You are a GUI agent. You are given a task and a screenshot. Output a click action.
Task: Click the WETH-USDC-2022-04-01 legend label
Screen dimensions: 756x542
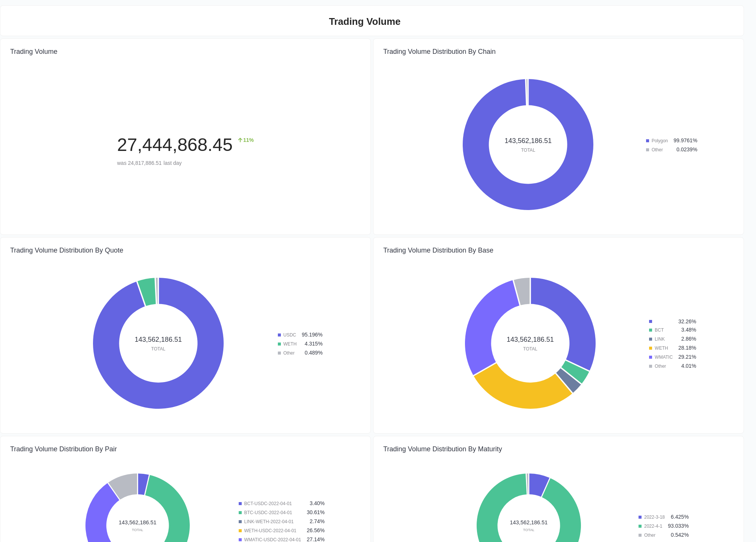click(270, 530)
